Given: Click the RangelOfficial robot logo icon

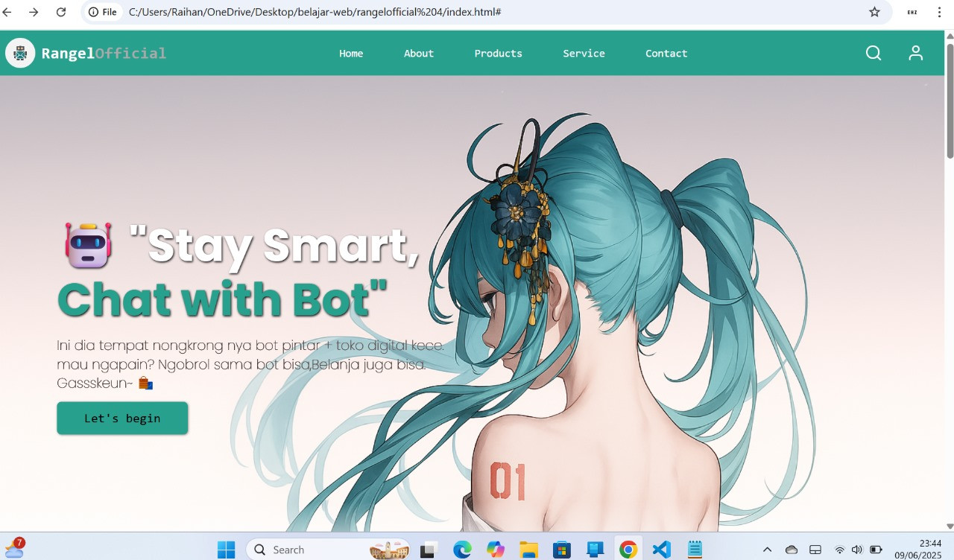Looking at the screenshot, I should coord(20,53).
